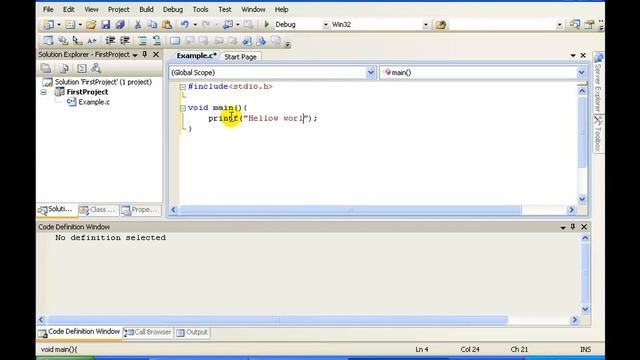This screenshot has height=360, width=640.
Task: Collapse the void main() outlining block
Action: coord(183,108)
